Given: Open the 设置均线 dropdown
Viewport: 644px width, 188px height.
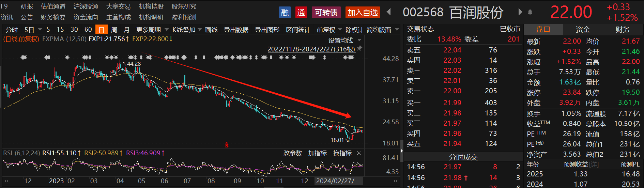Looking at the screenshot, I should (x=344, y=40).
